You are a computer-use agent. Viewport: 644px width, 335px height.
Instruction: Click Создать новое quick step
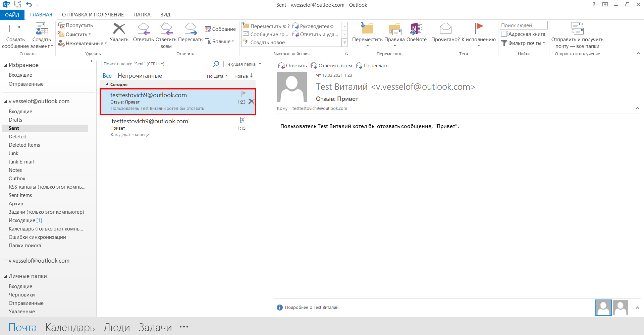264,43
